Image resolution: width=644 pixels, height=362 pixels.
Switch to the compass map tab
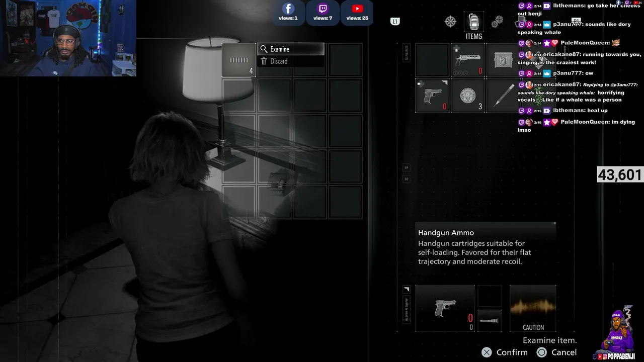(x=450, y=21)
